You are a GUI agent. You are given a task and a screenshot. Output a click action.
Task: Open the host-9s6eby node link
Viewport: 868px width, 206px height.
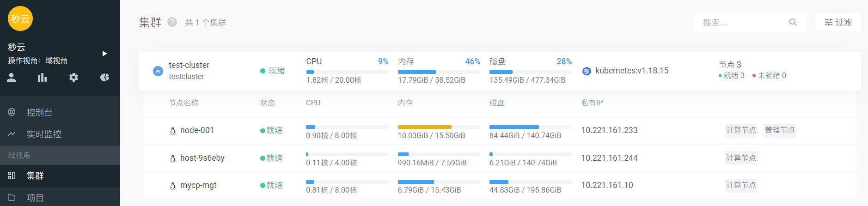pos(202,158)
